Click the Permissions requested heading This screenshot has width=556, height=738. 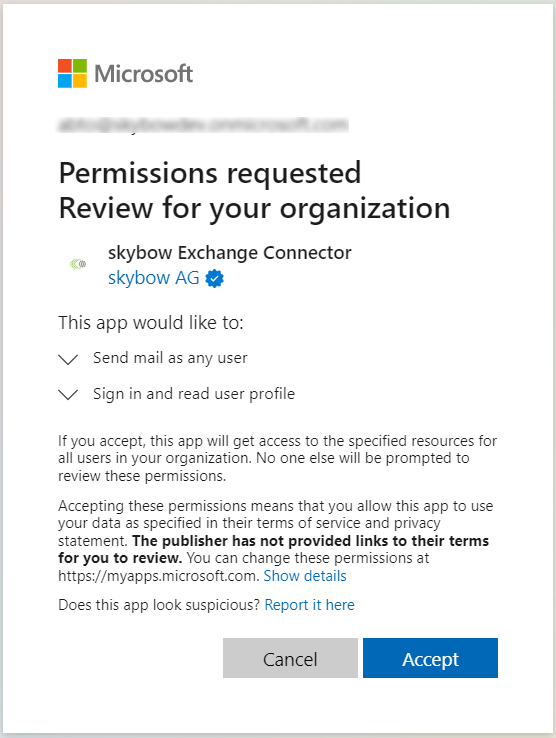210,173
